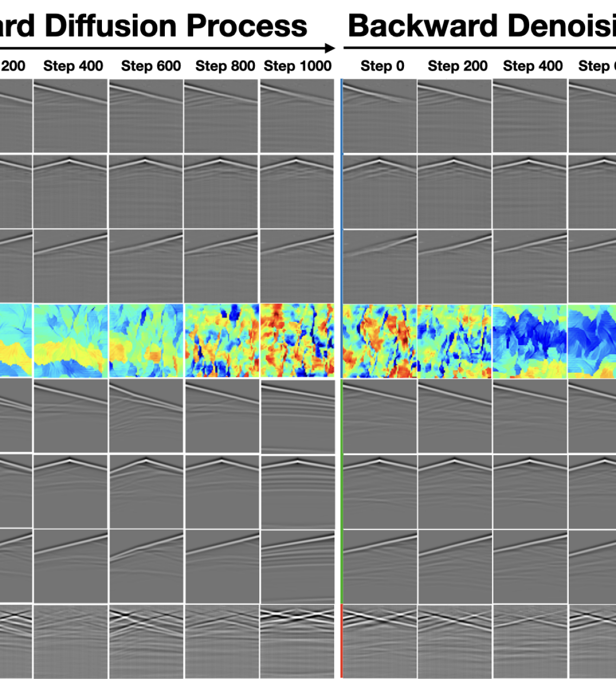Click the crossing-waves seismic panel at forward Step 1000
The image size is (616, 679).
point(297,642)
